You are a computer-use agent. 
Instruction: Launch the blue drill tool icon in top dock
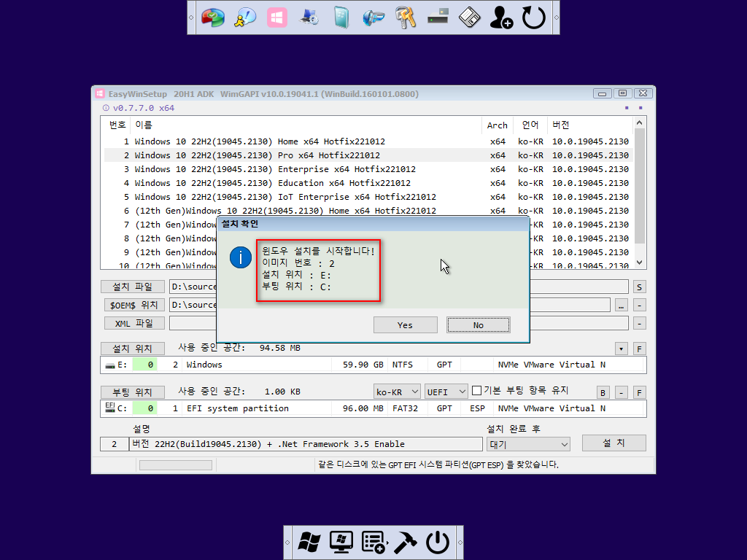(373, 17)
